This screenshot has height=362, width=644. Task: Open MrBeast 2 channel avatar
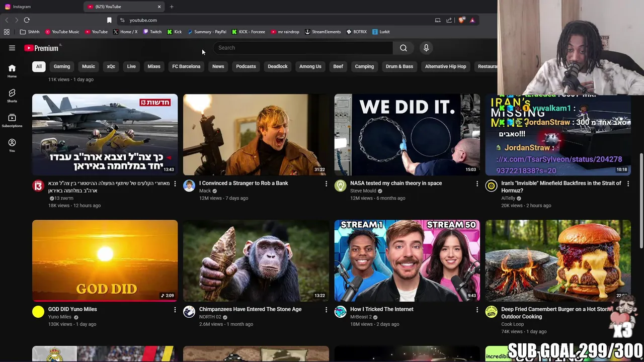tap(341, 312)
